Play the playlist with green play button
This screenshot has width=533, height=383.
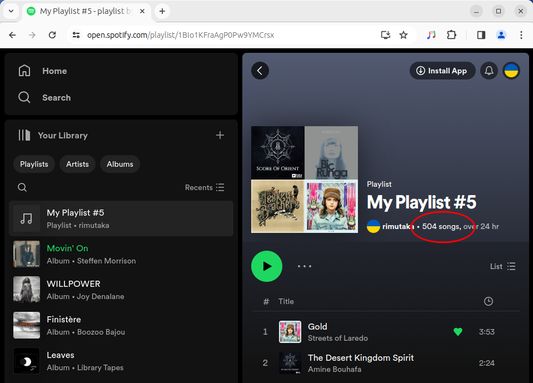coord(266,266)
